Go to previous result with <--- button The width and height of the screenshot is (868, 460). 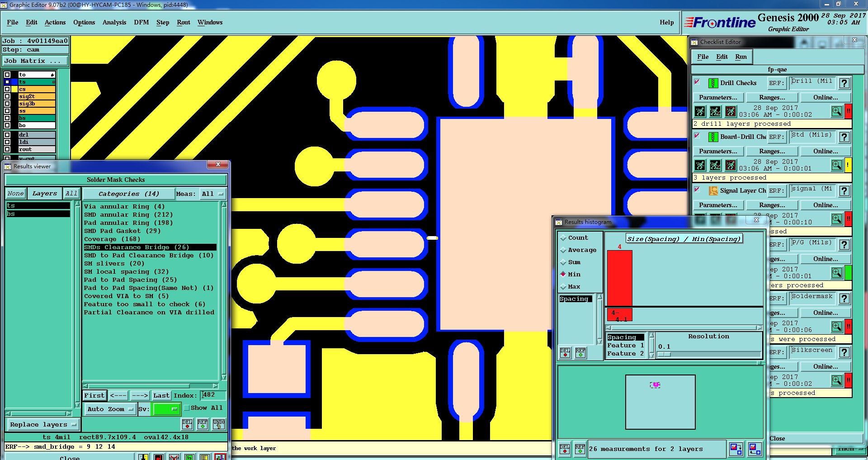pyautogui.click(x=118, y=395)
